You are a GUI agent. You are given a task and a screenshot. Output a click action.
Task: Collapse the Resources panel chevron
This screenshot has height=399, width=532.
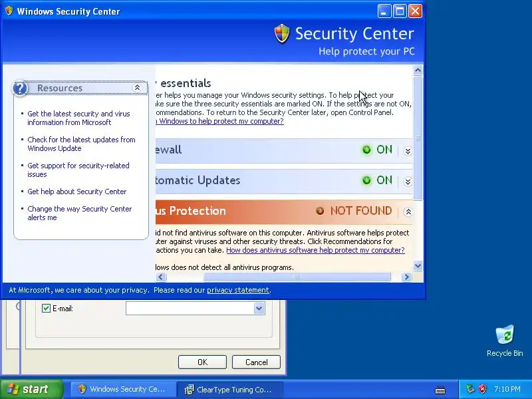tap(137, 88)
